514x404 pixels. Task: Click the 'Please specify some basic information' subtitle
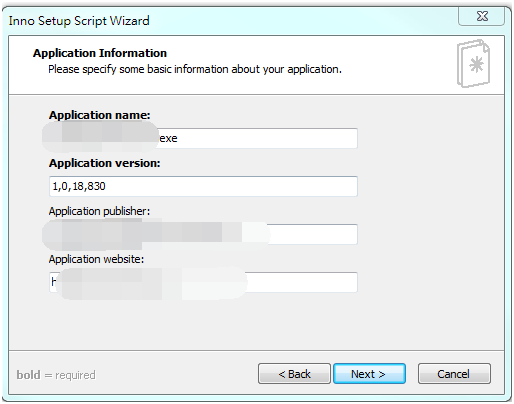click(195, 69)
